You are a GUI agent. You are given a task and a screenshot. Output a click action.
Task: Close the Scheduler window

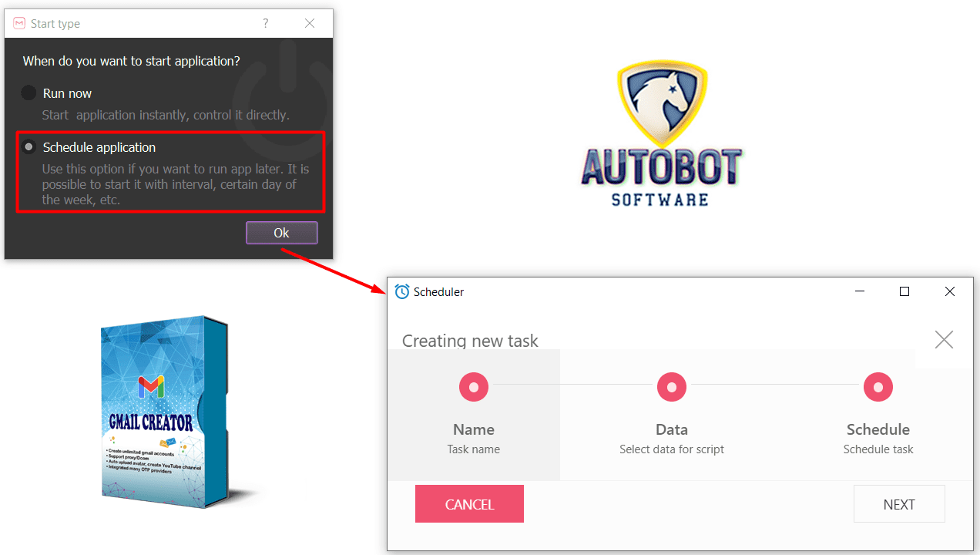coord(950,291)
